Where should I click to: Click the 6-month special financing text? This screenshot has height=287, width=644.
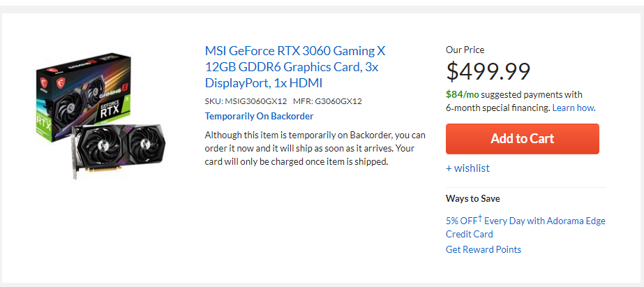click(x=497, y=108)
